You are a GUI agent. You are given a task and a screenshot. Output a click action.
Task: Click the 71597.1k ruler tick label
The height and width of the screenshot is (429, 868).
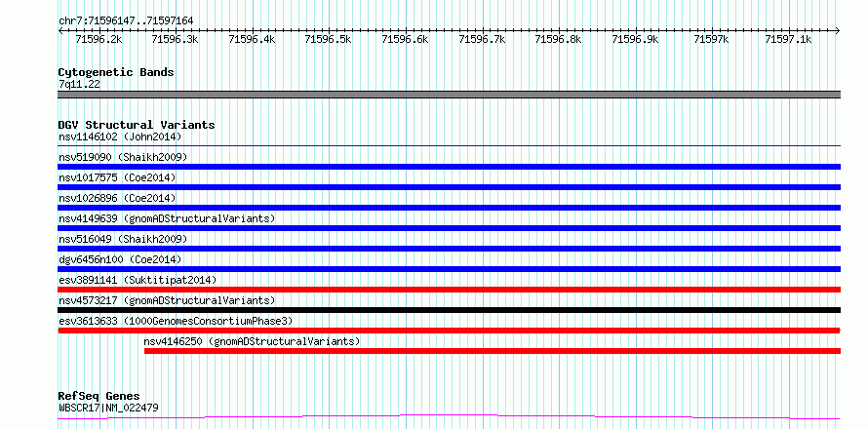point(788,39)
